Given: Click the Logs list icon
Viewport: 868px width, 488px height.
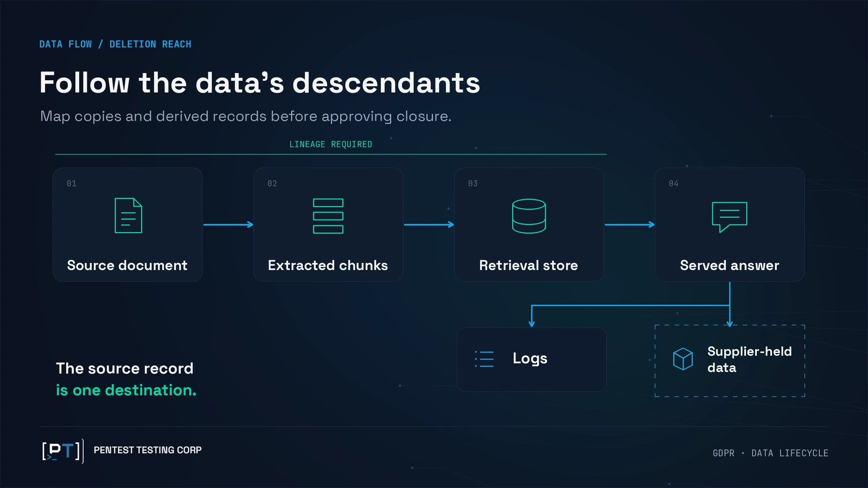Looking at the screenshot, I should (x=484, y=359).
